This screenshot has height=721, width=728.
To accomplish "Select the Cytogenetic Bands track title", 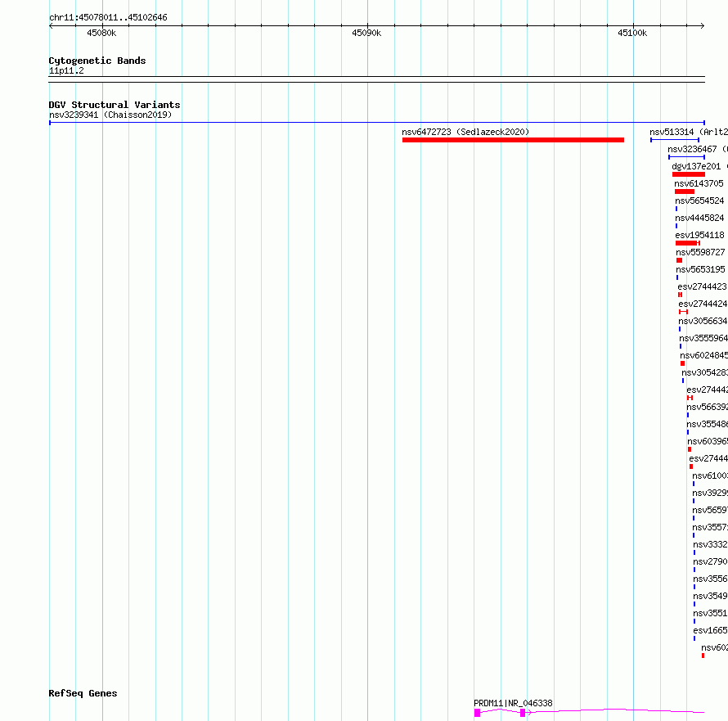I will pyautogui.click(x=97, y=61).
